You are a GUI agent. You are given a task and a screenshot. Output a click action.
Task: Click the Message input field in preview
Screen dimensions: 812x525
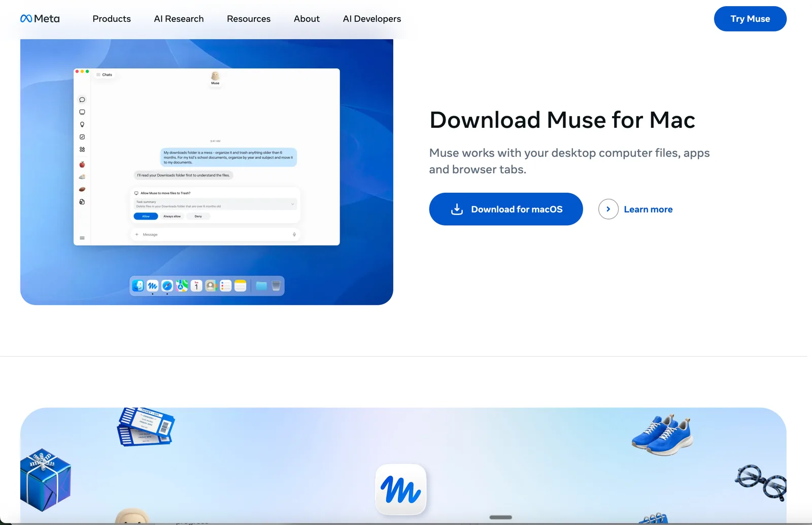click(x=216, y=234)
